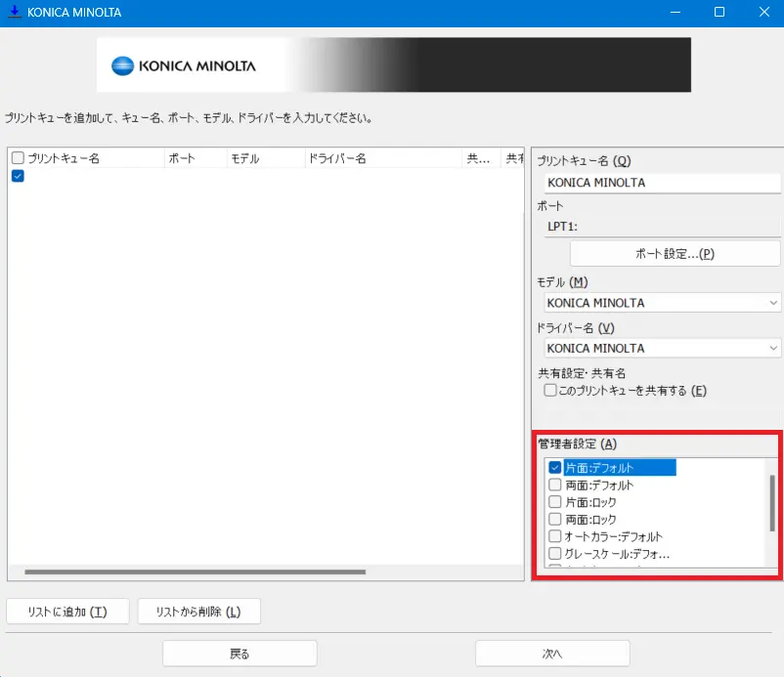Click the Konica Minolta banner logo
784x677 pixels.
click(184, 65)
